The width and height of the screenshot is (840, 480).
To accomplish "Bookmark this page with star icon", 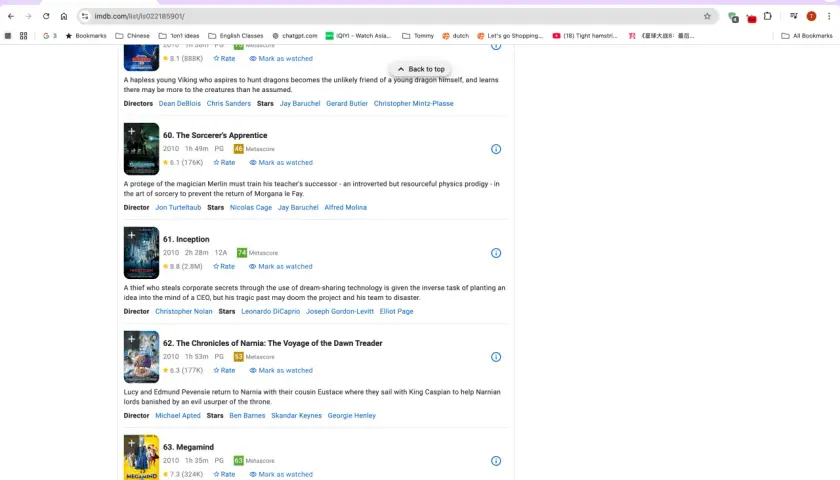I will tap(707, 16).
